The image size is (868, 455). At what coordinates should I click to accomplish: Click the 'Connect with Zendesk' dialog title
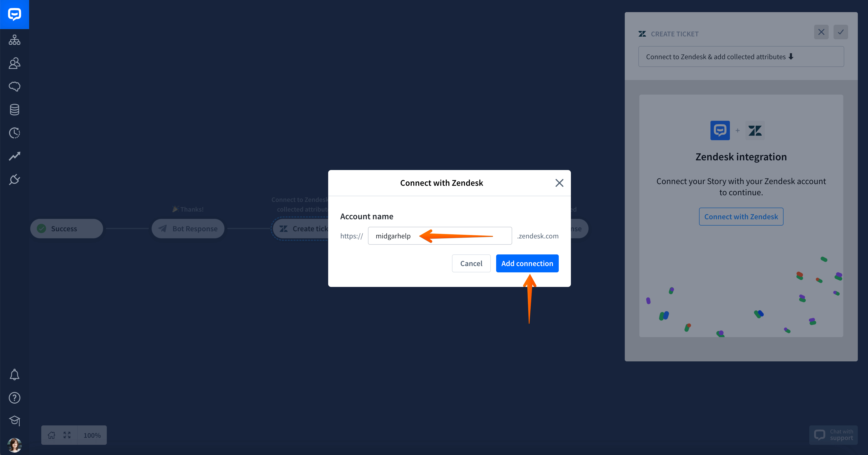[442, 183]
